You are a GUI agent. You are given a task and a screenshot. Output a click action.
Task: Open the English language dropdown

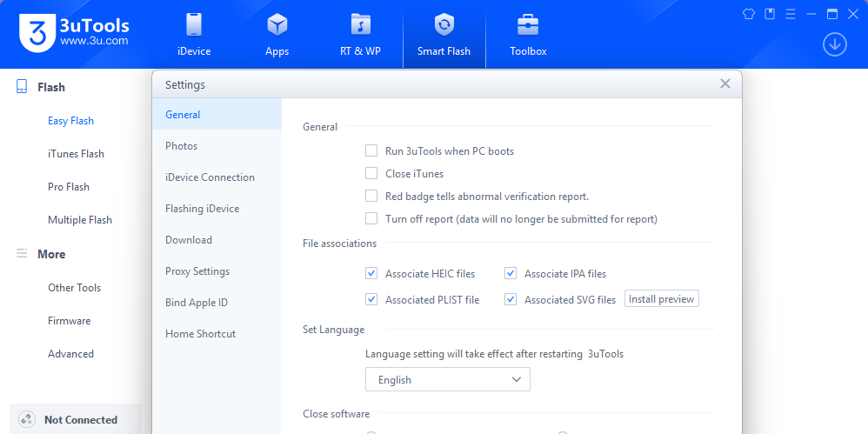[x=447, y=380]
